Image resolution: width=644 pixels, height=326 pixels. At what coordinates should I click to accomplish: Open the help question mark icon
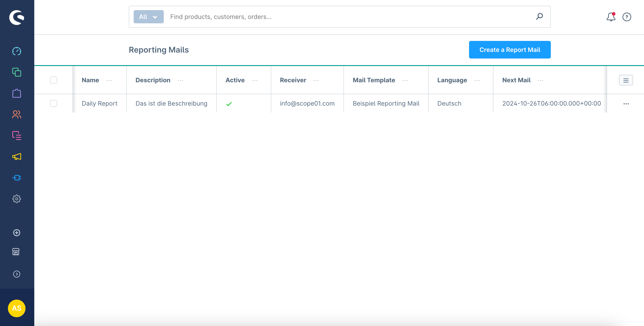click(x=627, y=17)
